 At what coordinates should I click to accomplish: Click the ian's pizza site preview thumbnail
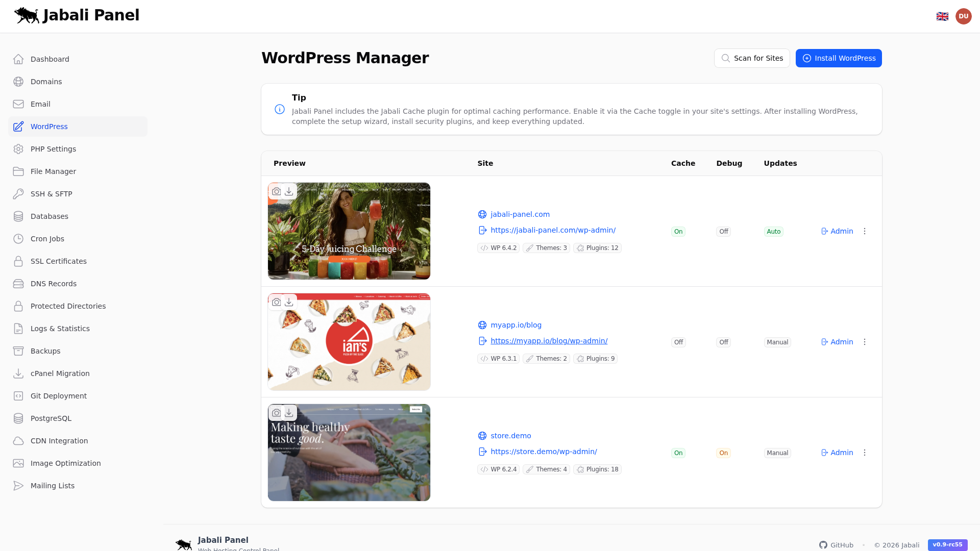point(349,342)
